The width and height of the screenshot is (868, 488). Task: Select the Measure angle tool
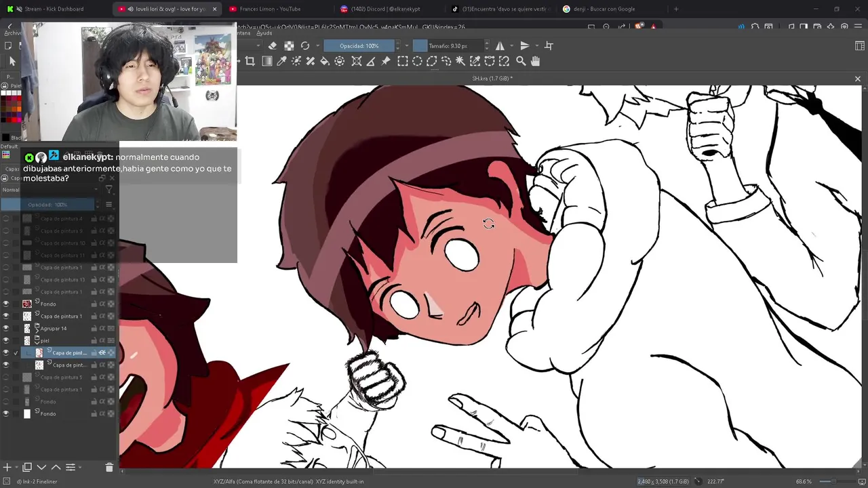coord(371,61)
